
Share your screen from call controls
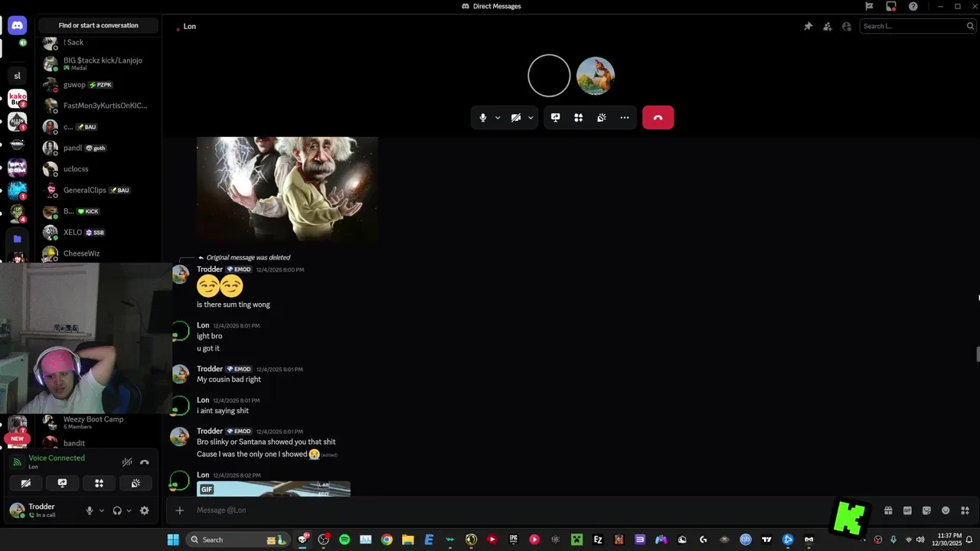pos(556,118)
